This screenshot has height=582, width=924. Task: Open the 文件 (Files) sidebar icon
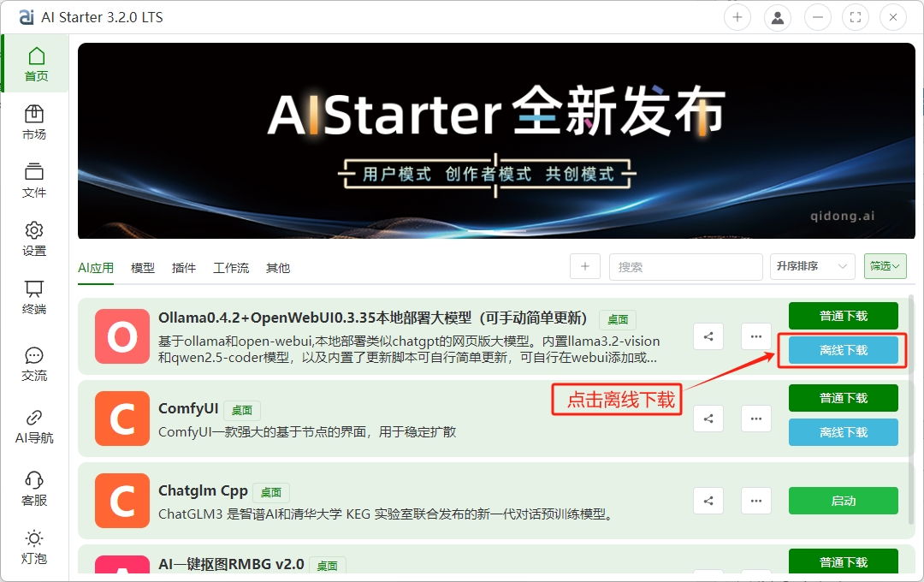pyautogui.click(x=34, y=180)
